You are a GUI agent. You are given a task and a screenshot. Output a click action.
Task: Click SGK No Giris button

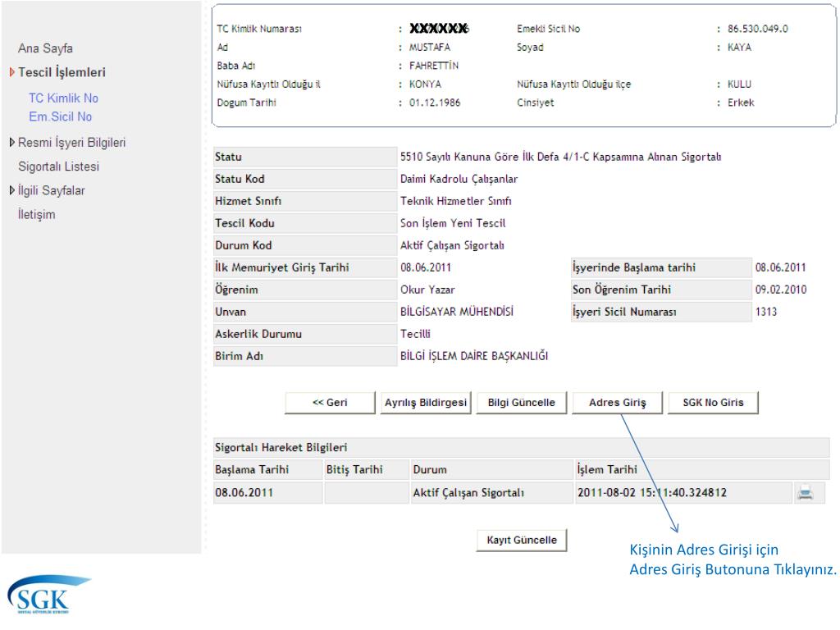pyautogui.click(x=713, y=402)
